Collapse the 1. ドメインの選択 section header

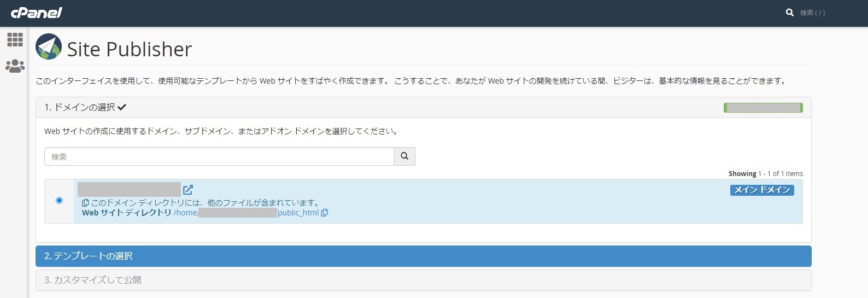[423, 108]
